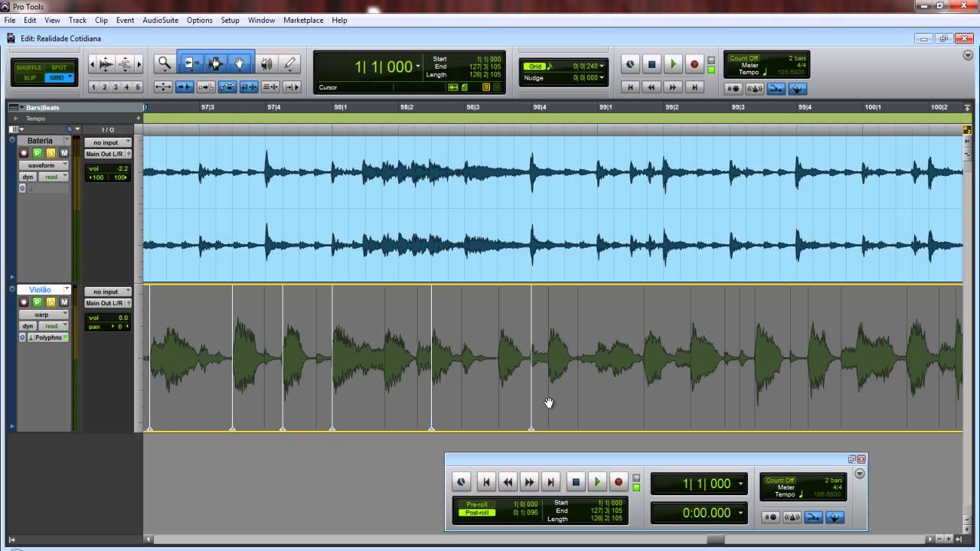Solo the Violão track

pyautogui.click(x=51, y=302)
